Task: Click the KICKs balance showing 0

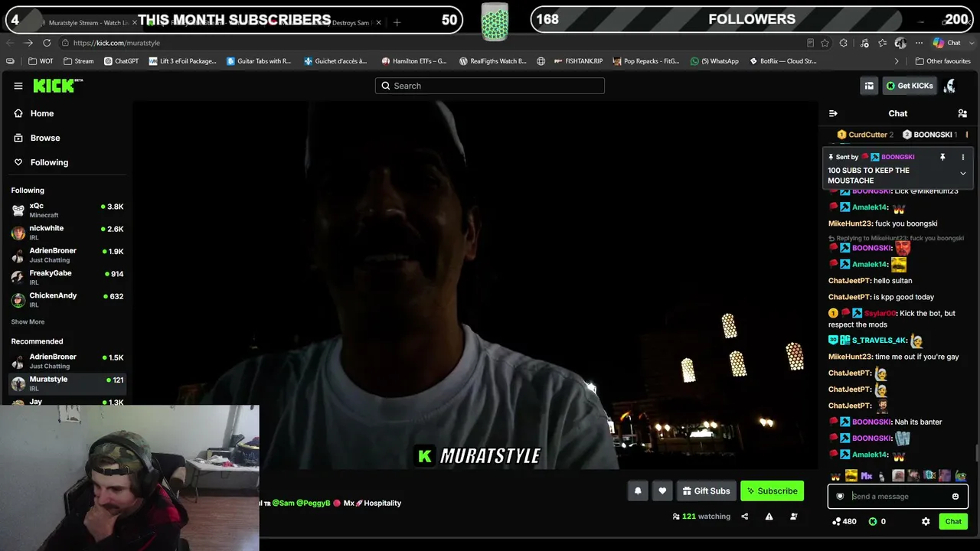Action: [877, 522]
